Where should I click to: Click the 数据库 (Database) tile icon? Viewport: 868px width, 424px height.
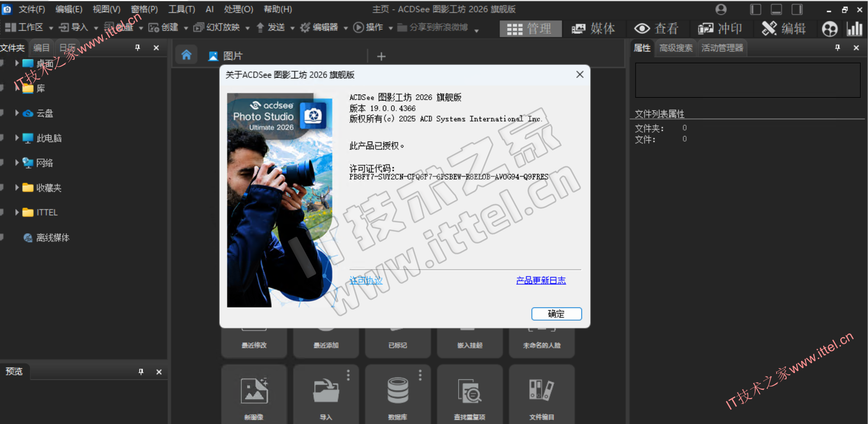(398, 390)
